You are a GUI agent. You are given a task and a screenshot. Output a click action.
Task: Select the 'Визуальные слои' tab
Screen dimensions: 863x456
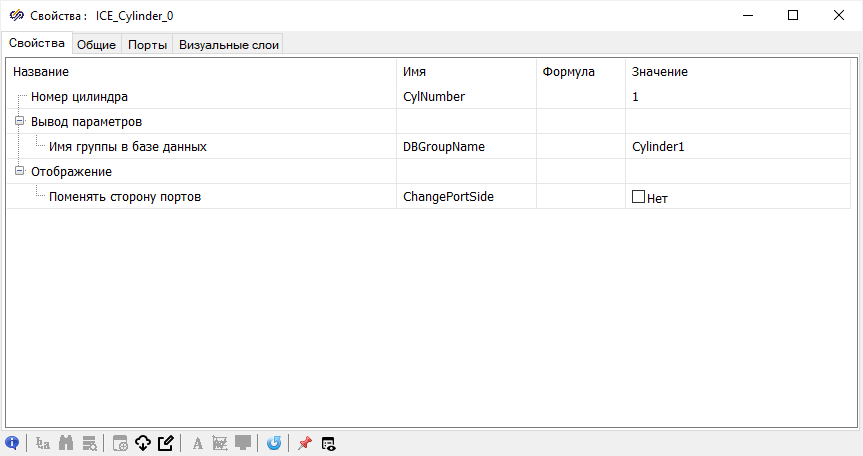pos(229,44)
